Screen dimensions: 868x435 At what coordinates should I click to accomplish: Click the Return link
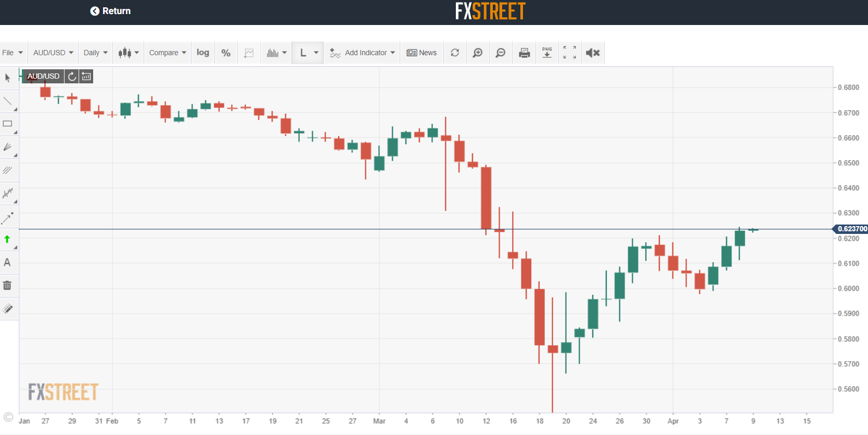pyautogui.click(x=110, y=11)
